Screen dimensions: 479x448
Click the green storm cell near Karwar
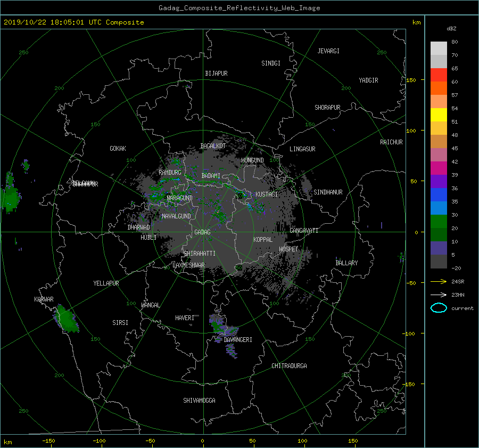click(x=67, y=319)
